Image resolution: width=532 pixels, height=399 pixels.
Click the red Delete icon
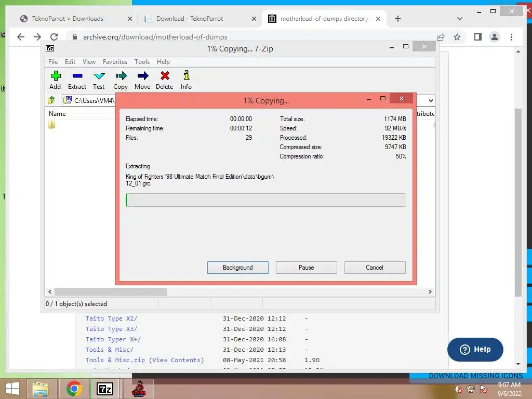pos(165,76)
